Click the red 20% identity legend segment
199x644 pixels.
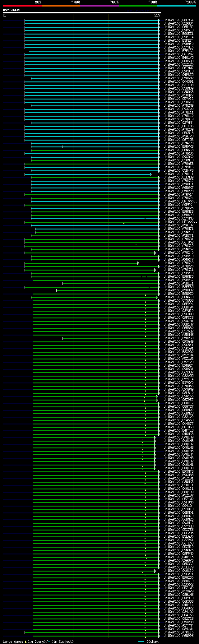(22, 6)
